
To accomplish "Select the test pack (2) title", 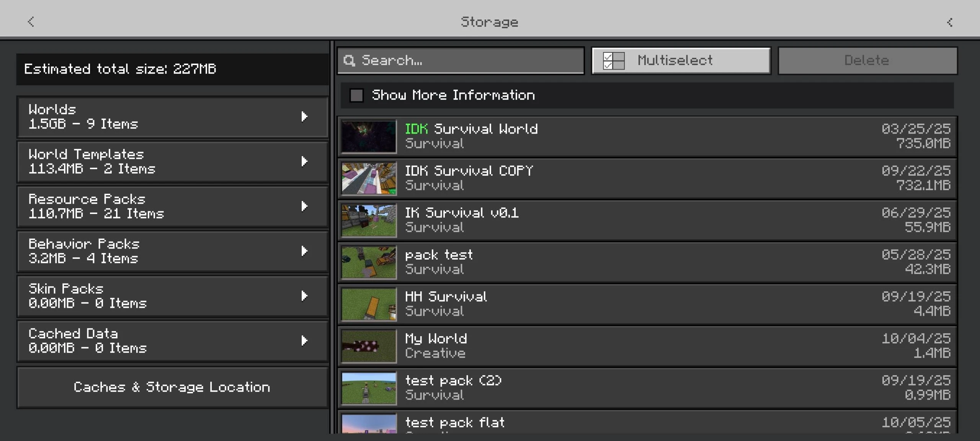I will click(453, 381).
